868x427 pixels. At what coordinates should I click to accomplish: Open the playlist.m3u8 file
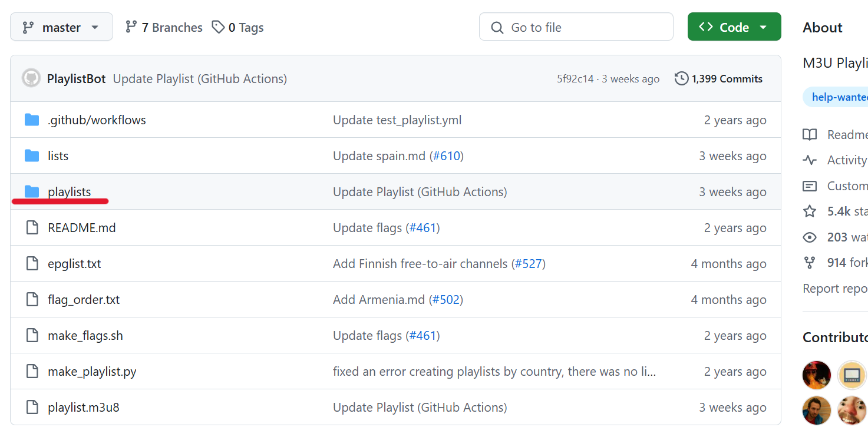click(83, 408)
